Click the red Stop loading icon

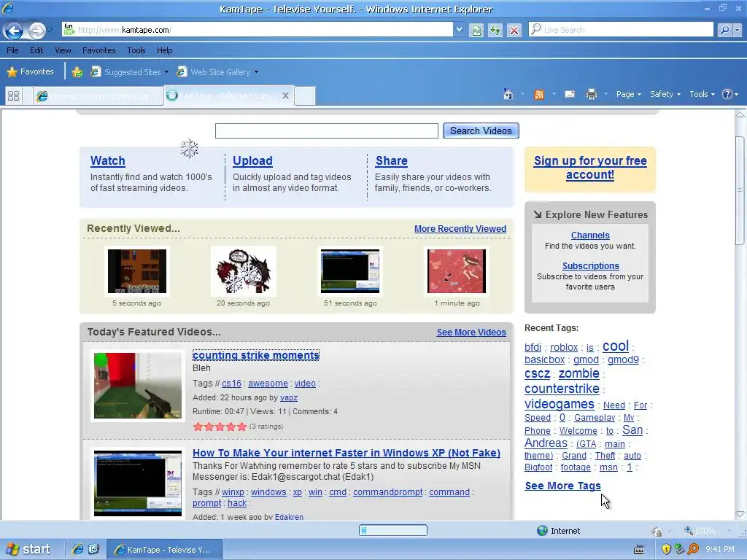(514, 31)
